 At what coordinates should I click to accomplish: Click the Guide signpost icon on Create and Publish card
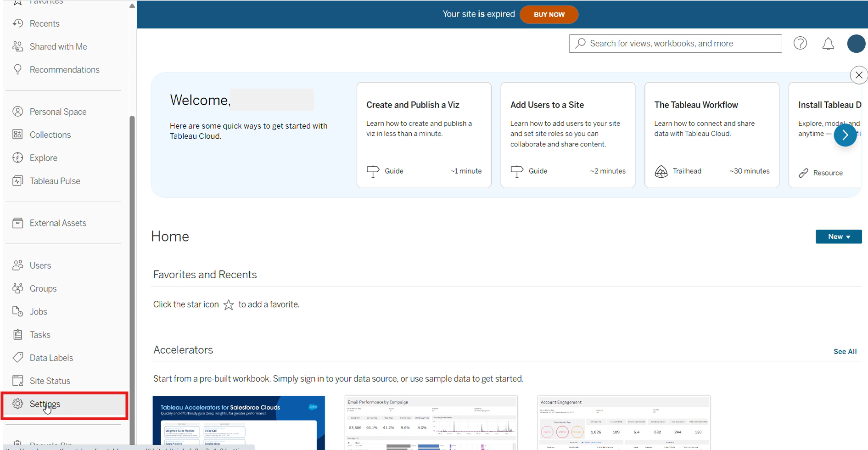pos(373,171)
